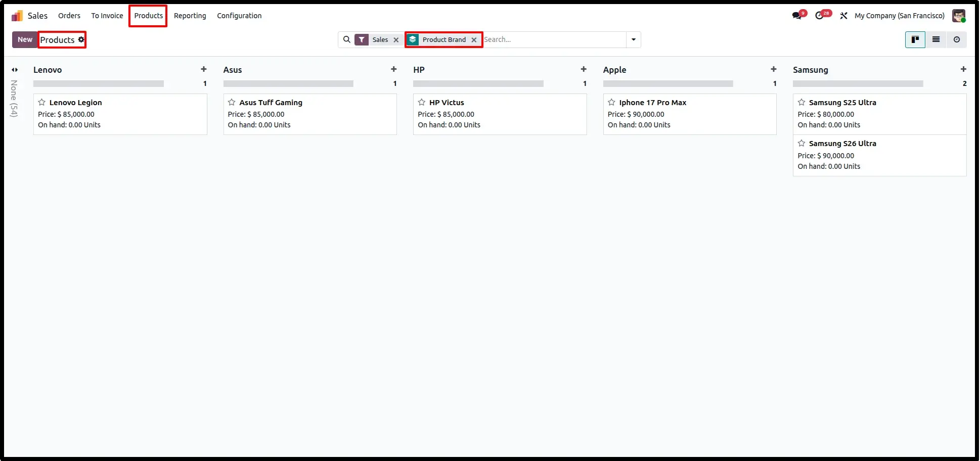Click the Lenovo column header title

coord(48,70)
